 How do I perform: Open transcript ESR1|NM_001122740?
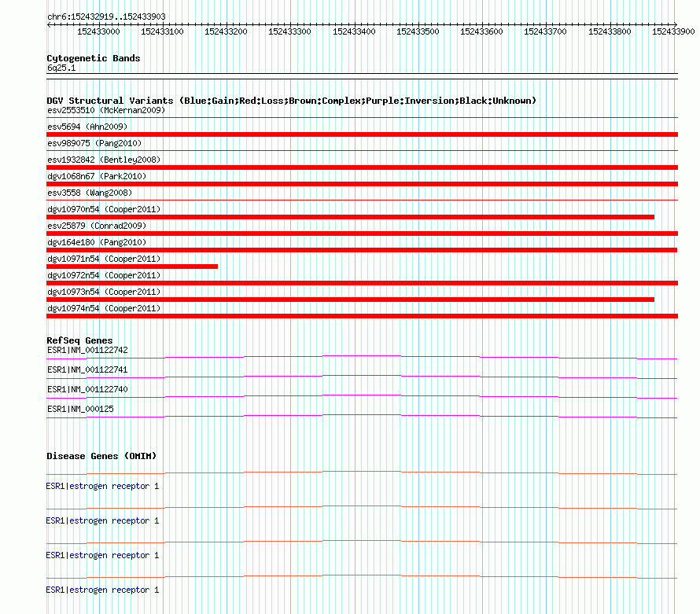[x=87, y=390]
